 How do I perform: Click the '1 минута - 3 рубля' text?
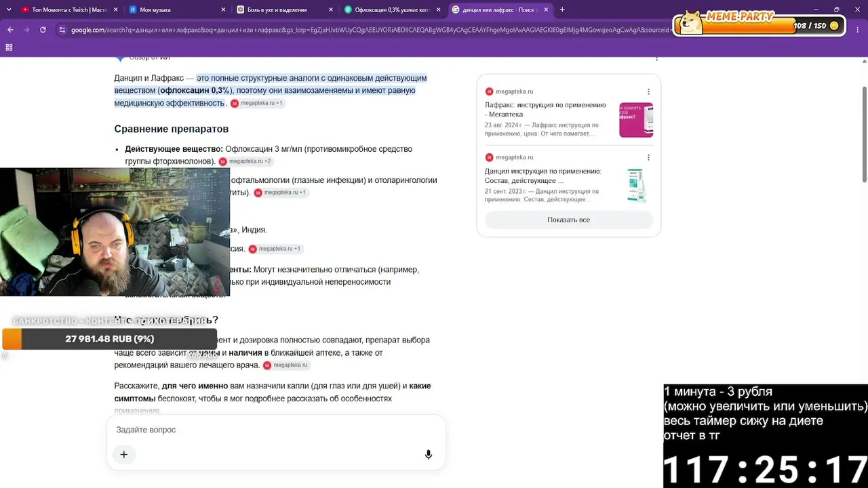[x=718, y=392]
